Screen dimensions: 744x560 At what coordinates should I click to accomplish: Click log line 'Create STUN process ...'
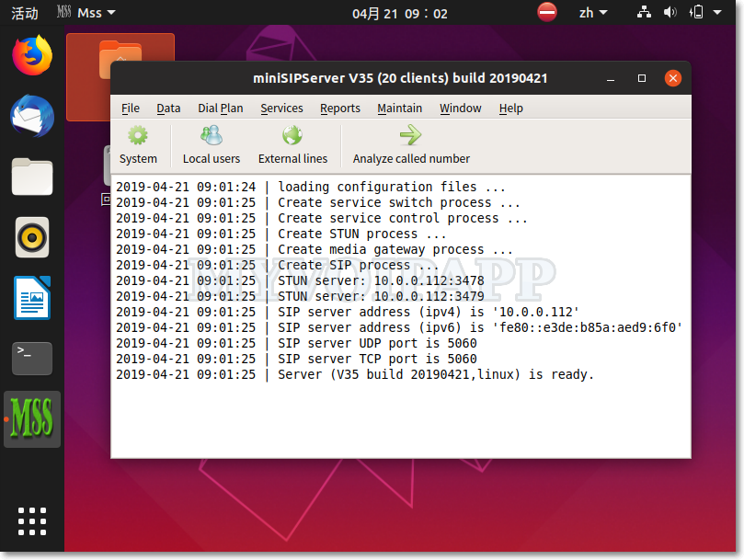pyautogui.click(x=280, y=234)
